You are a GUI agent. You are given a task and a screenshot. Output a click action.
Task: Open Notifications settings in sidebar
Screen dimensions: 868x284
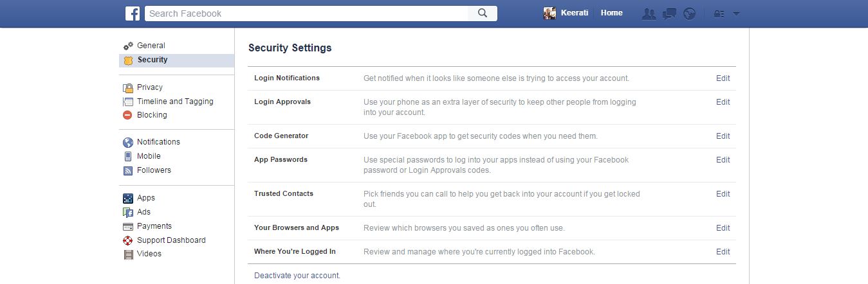coord(158,142)
